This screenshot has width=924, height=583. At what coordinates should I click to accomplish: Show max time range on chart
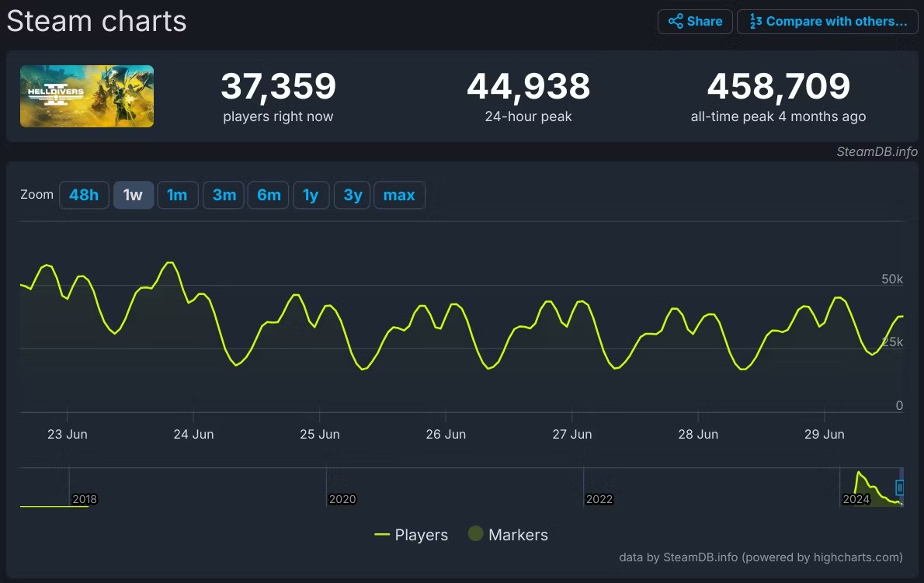[x=399, y=195]
